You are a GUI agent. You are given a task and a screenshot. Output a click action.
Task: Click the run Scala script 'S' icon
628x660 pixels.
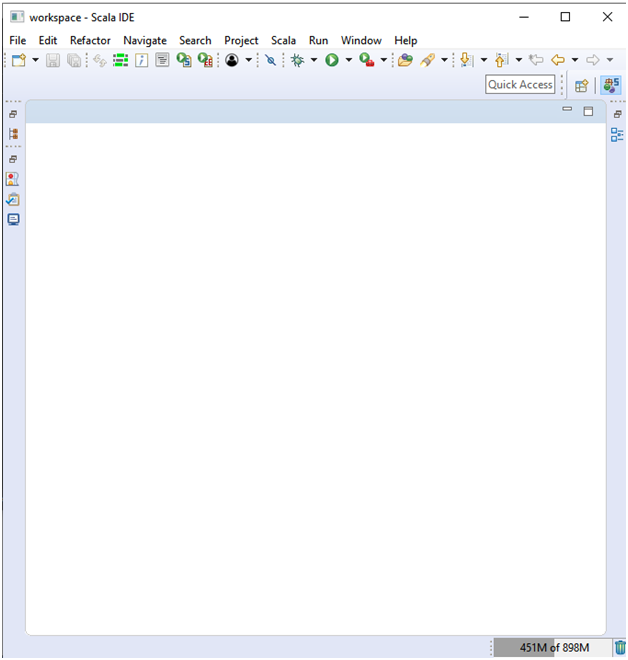184,60
